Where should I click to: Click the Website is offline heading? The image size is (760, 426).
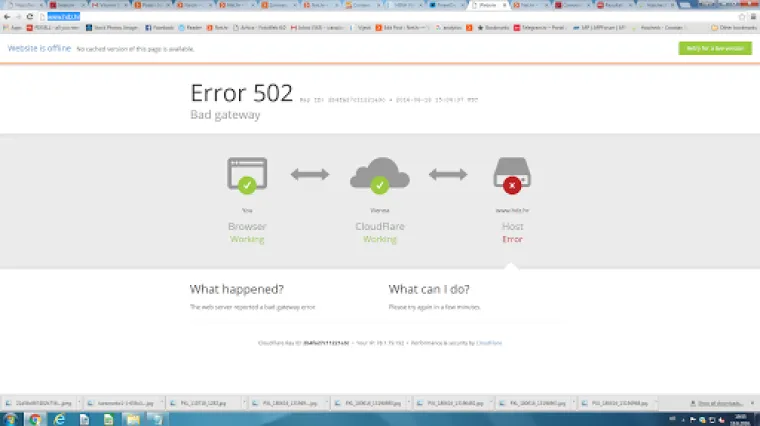tap(38, 48)
